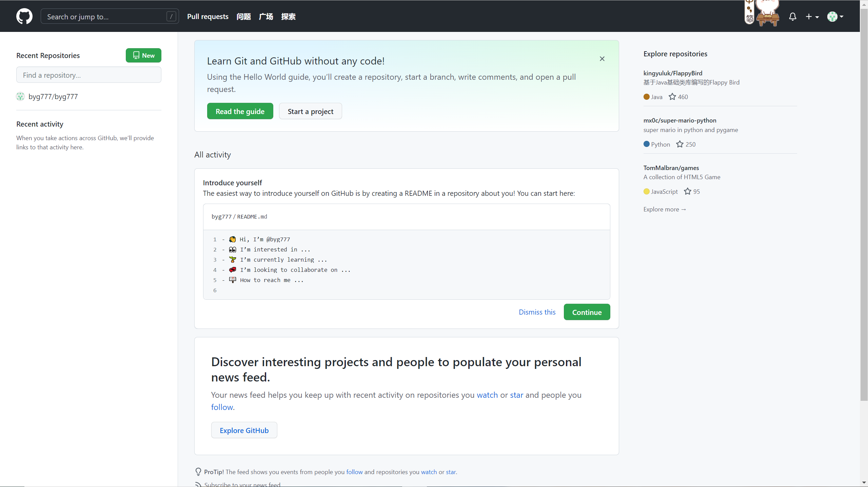Open 探索 in top navigation

(x=288, y=16)
